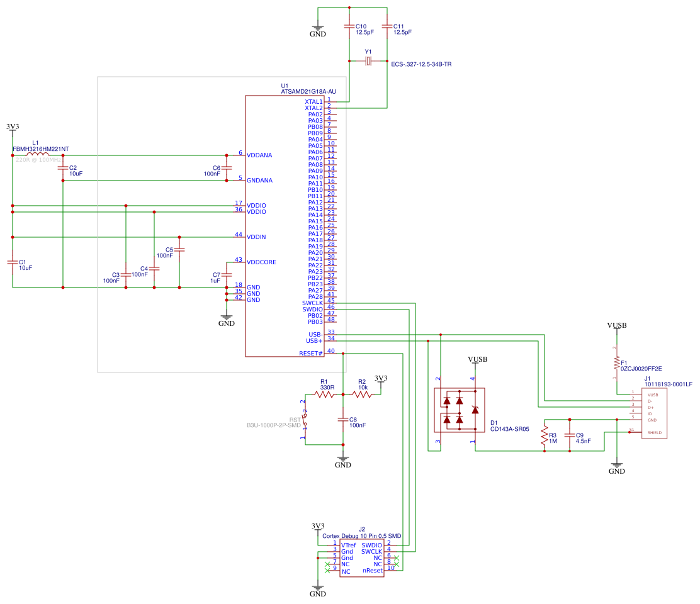Click the C11 capacitor symbol
This screenshot has height=604, width=700.
click(387, 26)
